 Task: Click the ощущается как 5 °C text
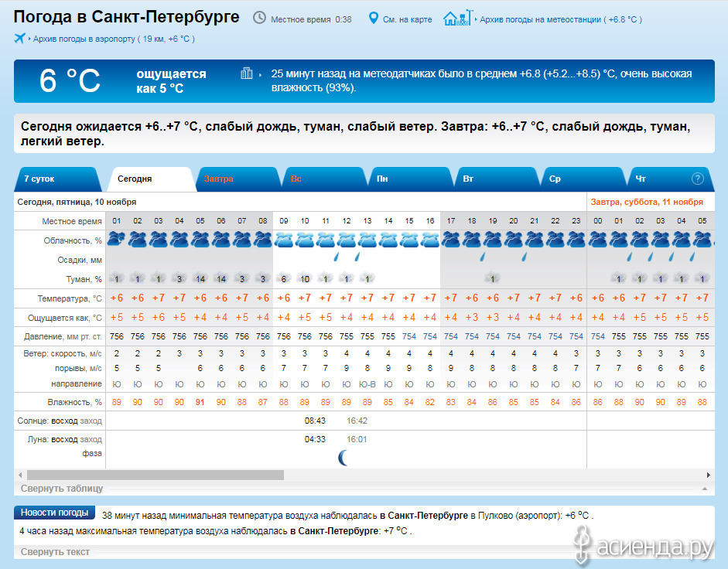point(171,80)
